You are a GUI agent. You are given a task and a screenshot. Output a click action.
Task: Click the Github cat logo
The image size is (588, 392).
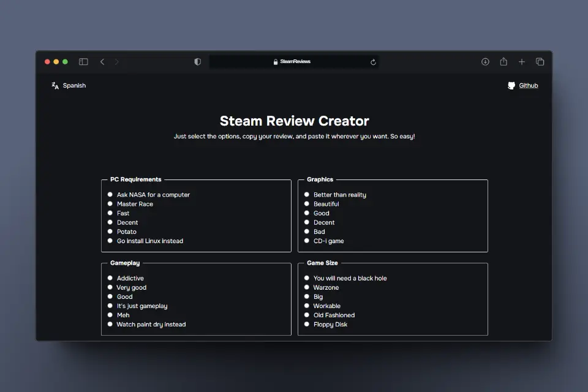tap(511, 86)
